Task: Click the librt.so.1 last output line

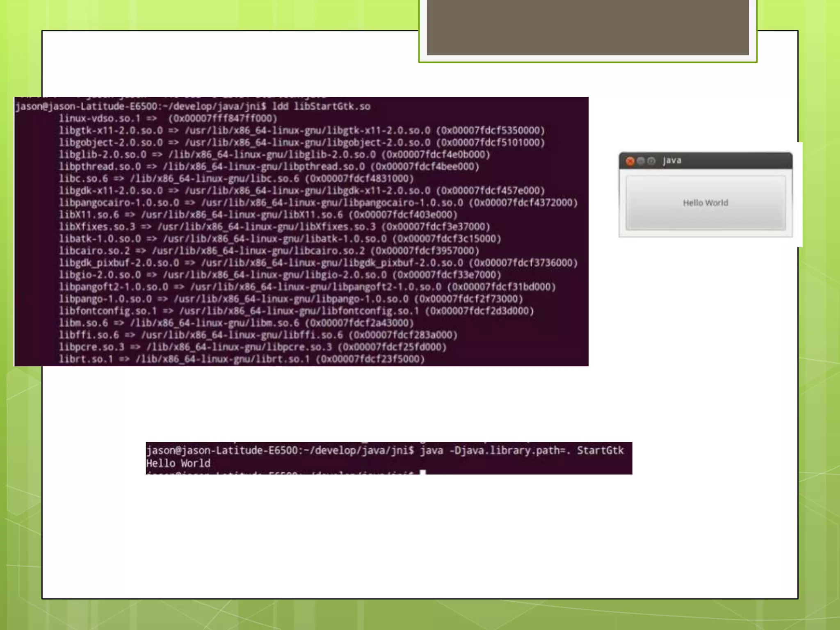Action: 241,359
